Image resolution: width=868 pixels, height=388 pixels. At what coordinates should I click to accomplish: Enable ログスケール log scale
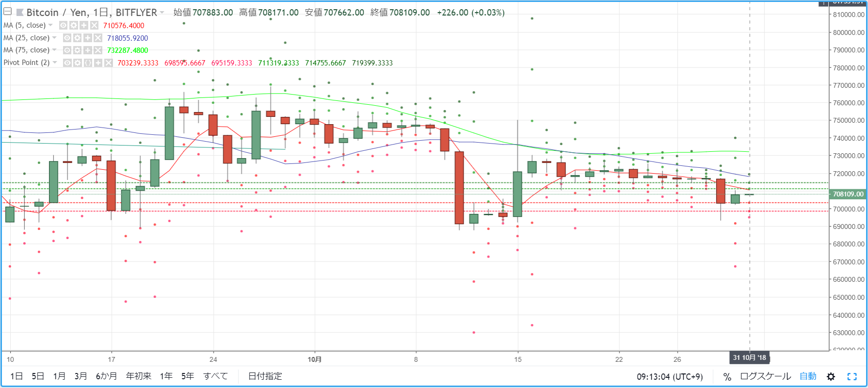click(765, 376)
